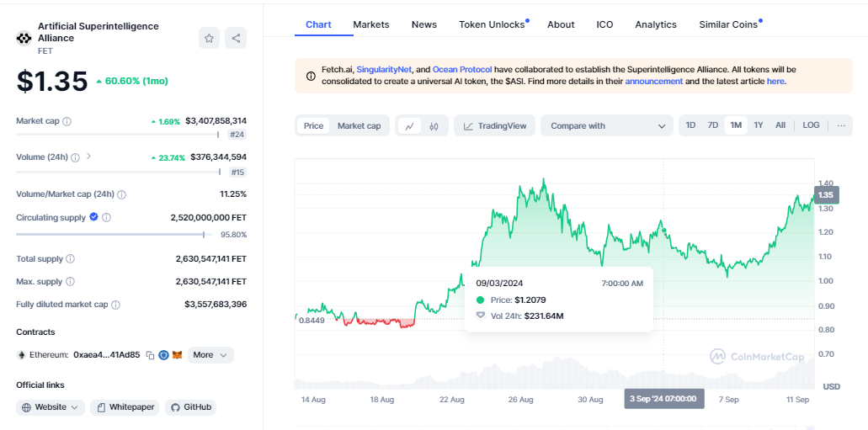Copy the Ethereum contract address
Viewport: 868px width, 430px height.
click(150, 355)
